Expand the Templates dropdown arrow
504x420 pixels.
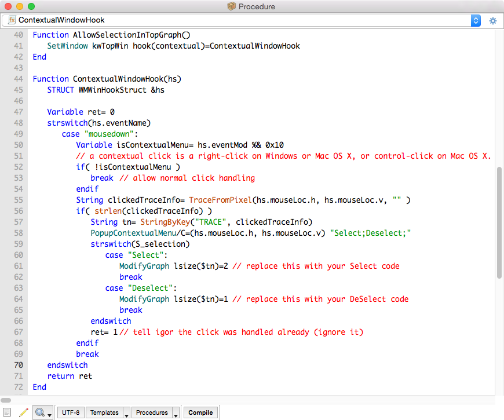pos(126,413)
